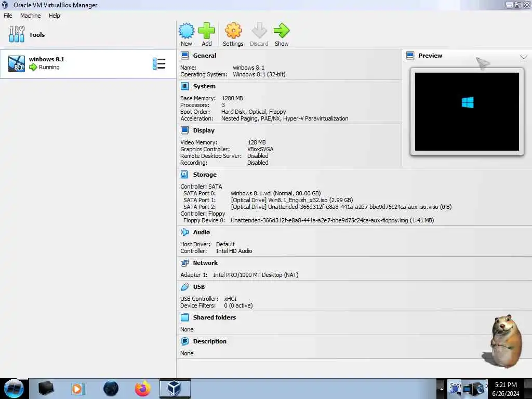This screenshot has width=532, height=399.
Task: Open the media player taskbar icon
Action: 77,389
